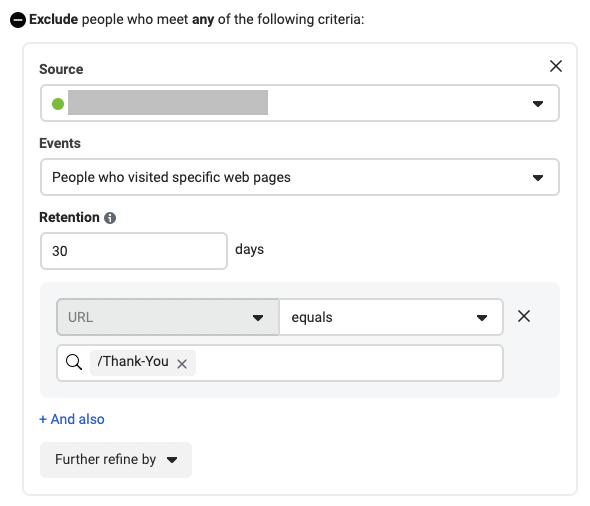The width and height of the screenshot is (590, 506).
Task: Click the redacted Source name
Action: click(x=168, y=102)
